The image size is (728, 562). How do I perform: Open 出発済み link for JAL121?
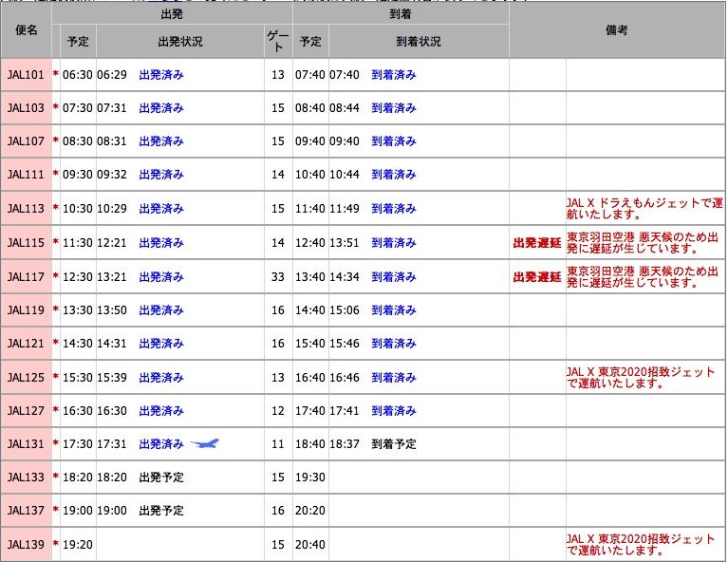[161, 344]
